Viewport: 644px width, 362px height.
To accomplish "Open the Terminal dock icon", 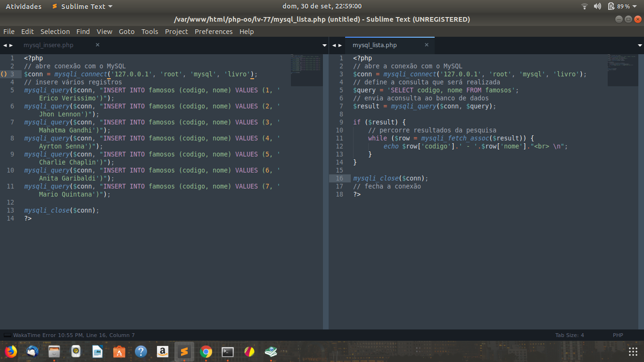I will [x=227, y=352].
